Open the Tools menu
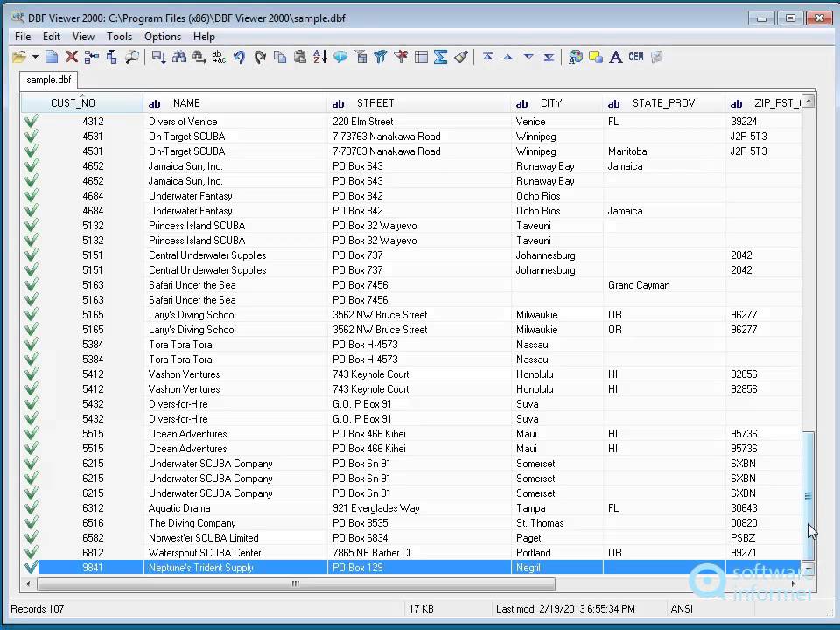 point(119,37)
